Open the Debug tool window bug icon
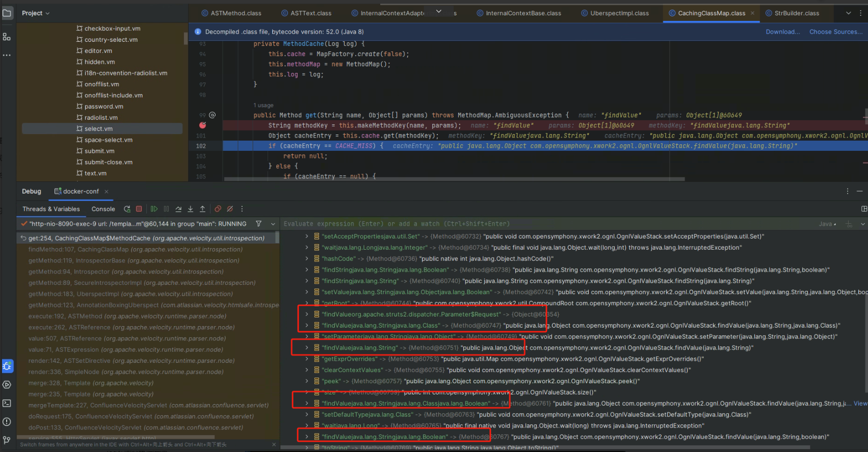This screenshot has width=868, height=452. pyautogui.click(x=7, y=366)
